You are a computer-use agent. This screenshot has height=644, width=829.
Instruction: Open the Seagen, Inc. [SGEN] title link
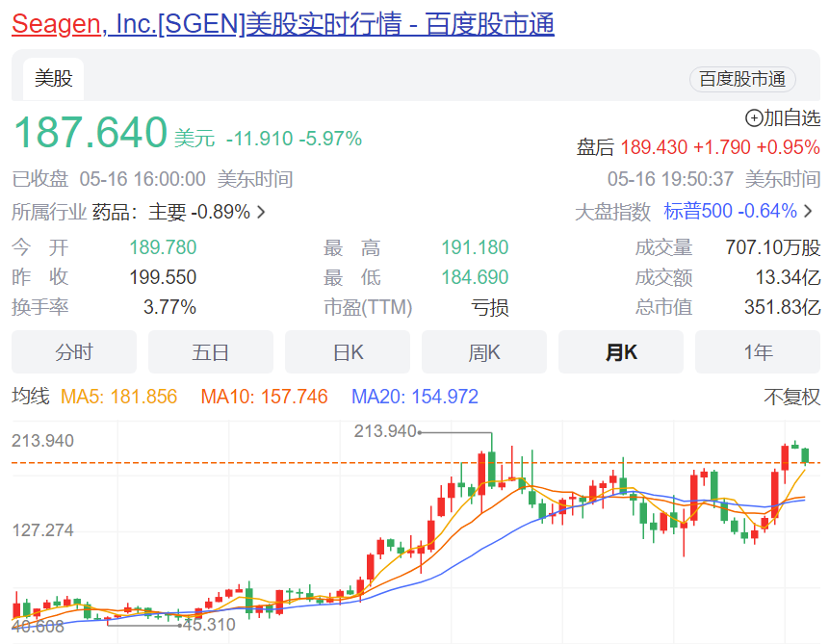click(282, 24)
